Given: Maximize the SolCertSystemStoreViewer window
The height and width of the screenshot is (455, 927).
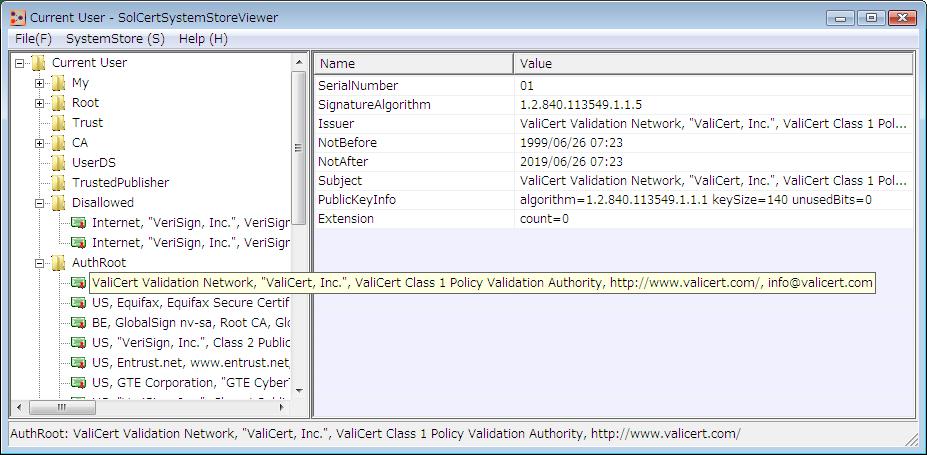Looking at the screenshot, I should (x=871, y=18).
